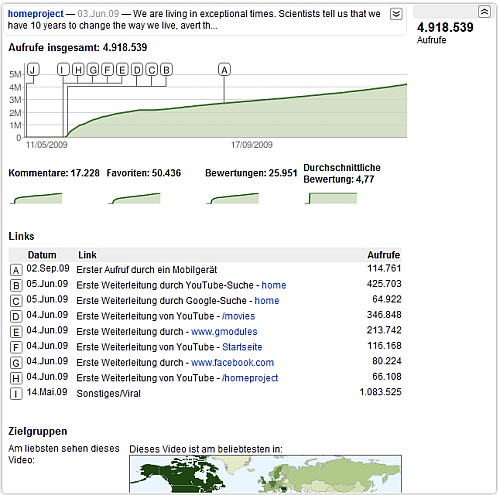
Task: Click letter icon I in links table
Action: (x=16, y=394)
